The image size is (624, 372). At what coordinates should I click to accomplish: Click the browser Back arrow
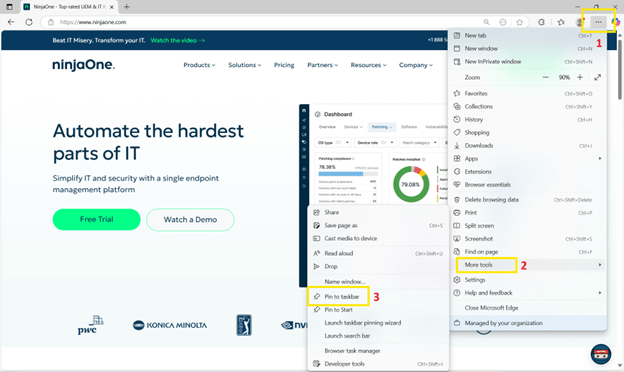pos(11,22)
